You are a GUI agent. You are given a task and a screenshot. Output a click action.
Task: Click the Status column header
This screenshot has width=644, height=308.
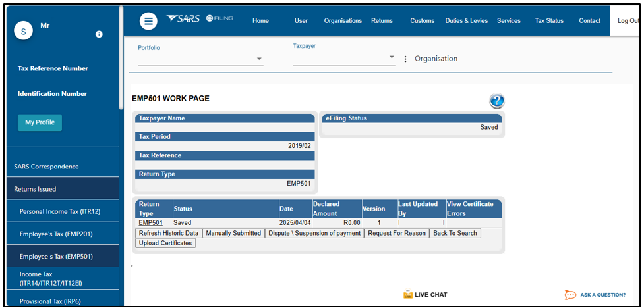[x=226, y=209]
